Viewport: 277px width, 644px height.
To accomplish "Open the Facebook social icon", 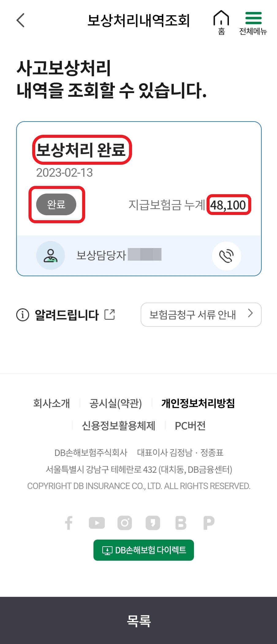I will pos(69,522).
